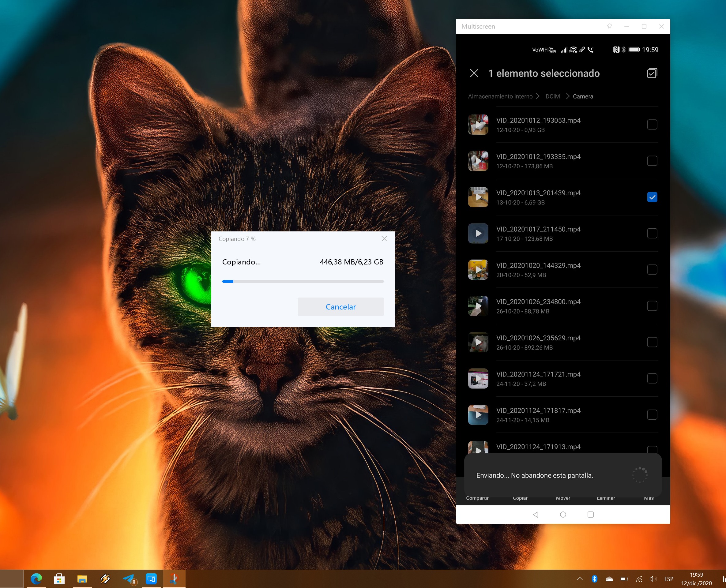This screenshot has width=726, height=588.
Task: Click the copy progress bar
Action: pyautogui.click(x=303, y=282)
